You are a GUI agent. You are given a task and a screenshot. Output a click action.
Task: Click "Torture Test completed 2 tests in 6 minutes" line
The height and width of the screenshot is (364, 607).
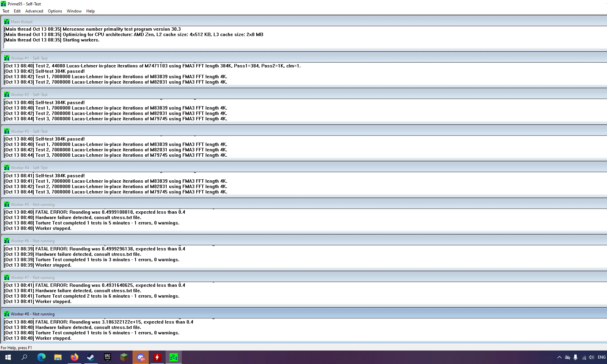[x=92, y=296]
